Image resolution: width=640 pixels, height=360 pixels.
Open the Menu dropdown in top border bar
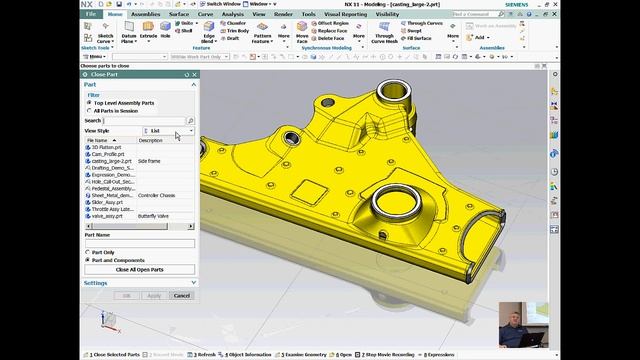(95, 57)
